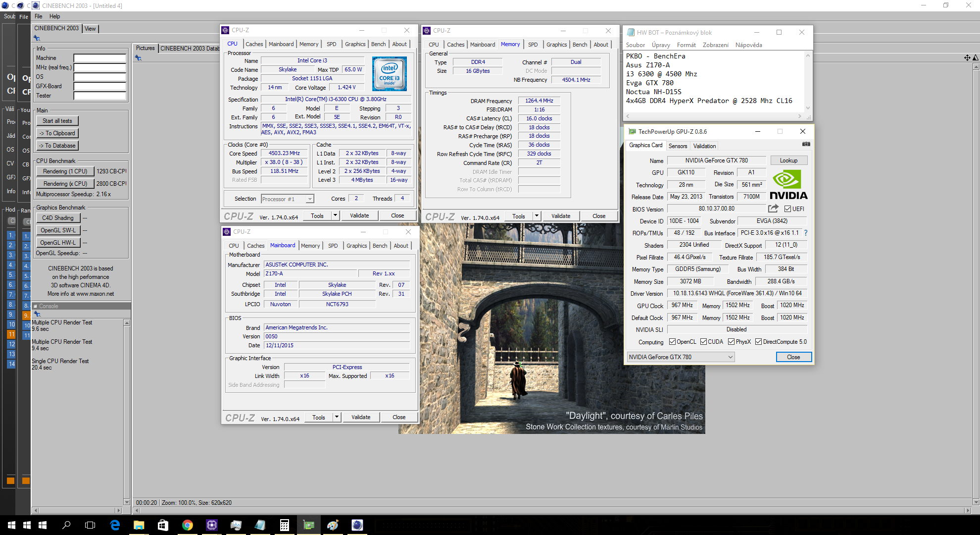This screenshot has width=980, height=535.
Task: Start the C4D Shading benchmark
Action: pyautogui.click(x=57, y=218)
